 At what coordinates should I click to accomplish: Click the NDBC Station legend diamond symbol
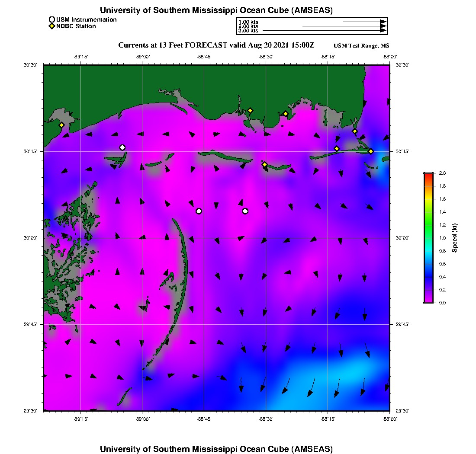click(x=52, y=26)
